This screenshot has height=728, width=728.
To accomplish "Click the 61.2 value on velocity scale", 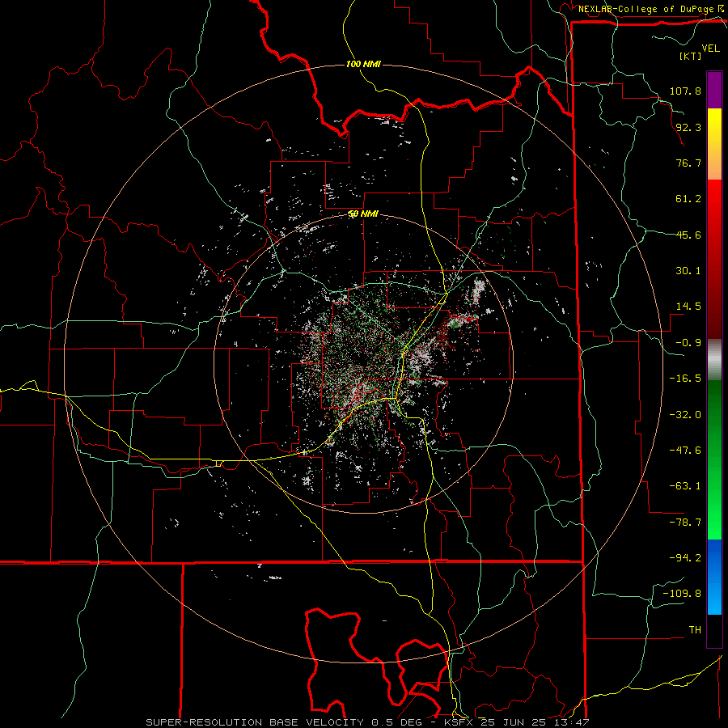I will pos(688,199).
